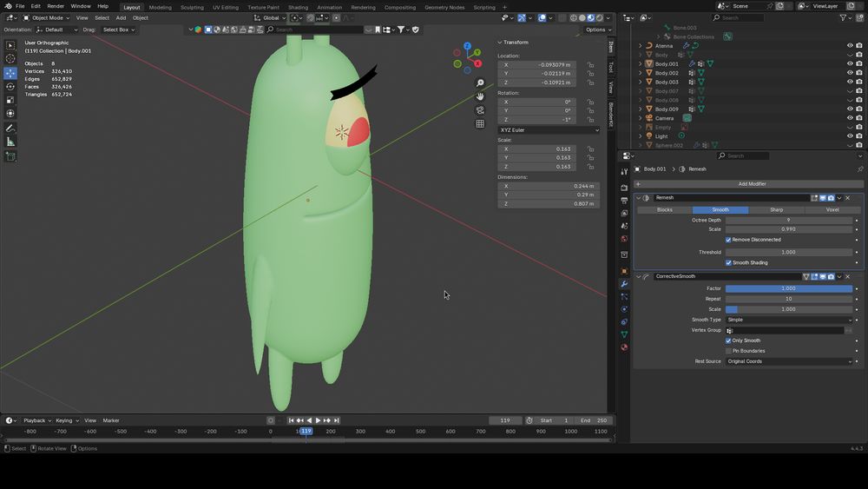Click the viewport zoom magnifier icon
The width and height of the screenshot is (868, 489).
point(480,83)
